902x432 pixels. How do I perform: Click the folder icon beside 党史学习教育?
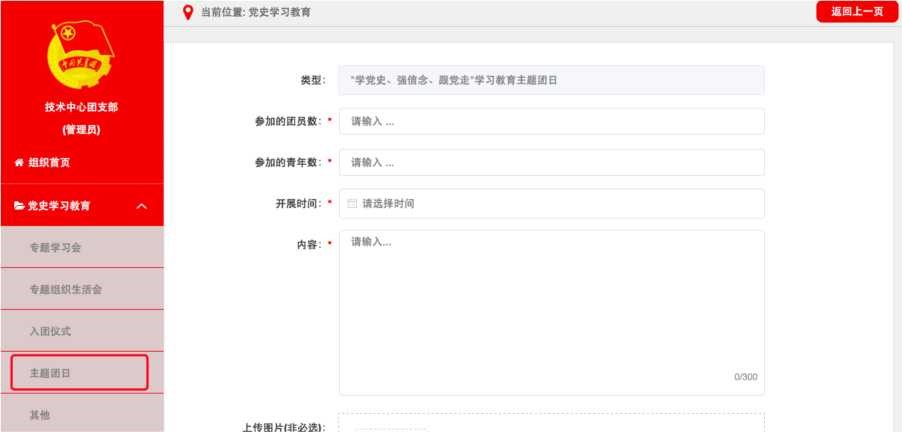18,206
